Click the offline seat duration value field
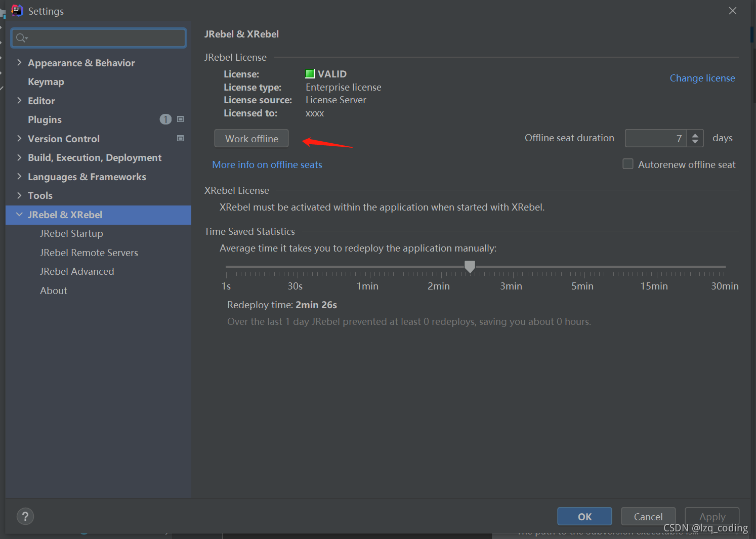 point(656,138)
